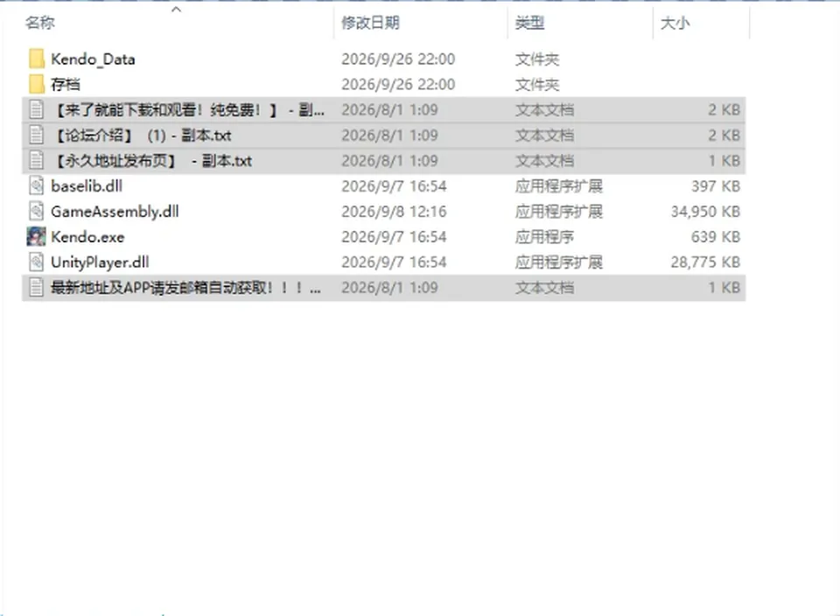Select the 存档 folder name
This screenshot has width=840, height=616.
tap(66, 84)
